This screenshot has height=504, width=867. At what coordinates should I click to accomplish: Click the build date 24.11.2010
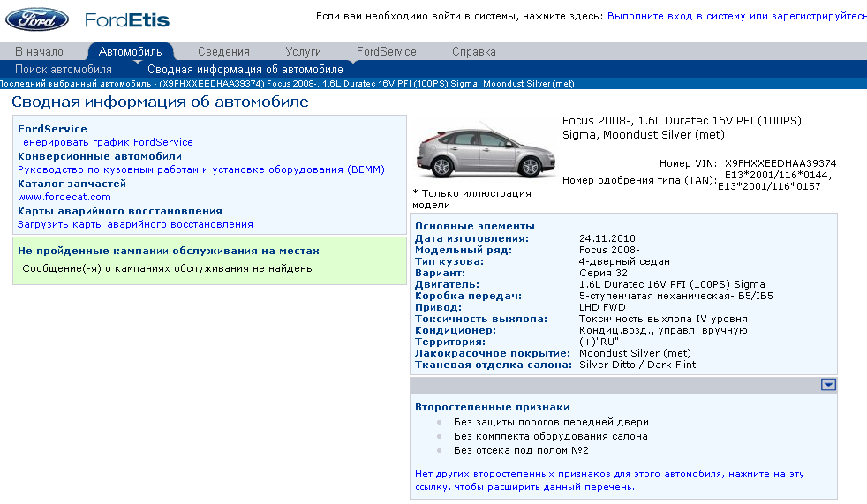coord(607,238)
